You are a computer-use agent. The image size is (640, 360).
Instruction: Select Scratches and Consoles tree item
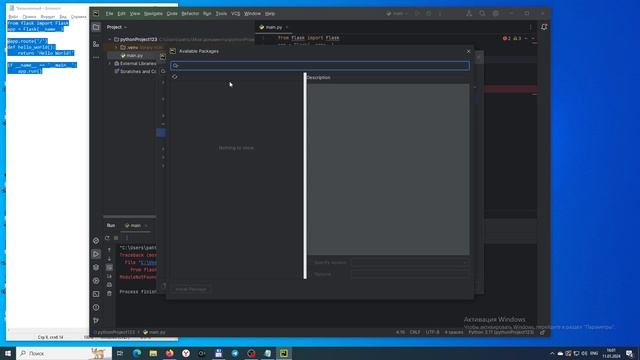[x=135, y=71]
